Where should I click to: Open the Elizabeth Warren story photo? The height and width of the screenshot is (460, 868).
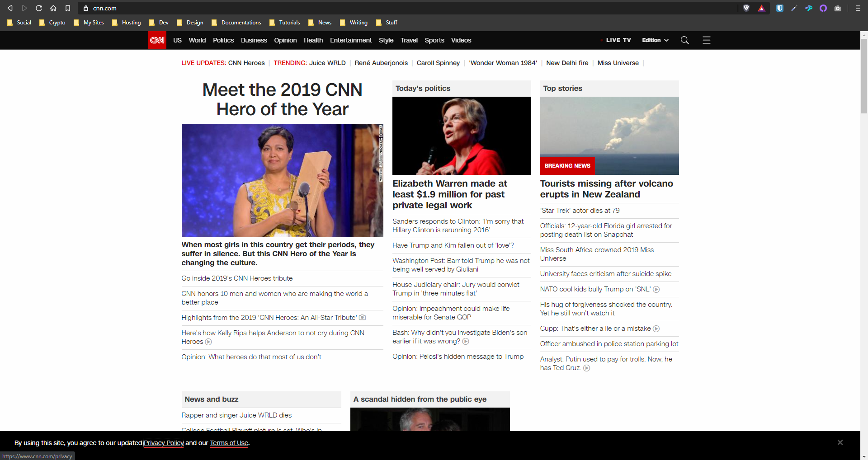462,136
